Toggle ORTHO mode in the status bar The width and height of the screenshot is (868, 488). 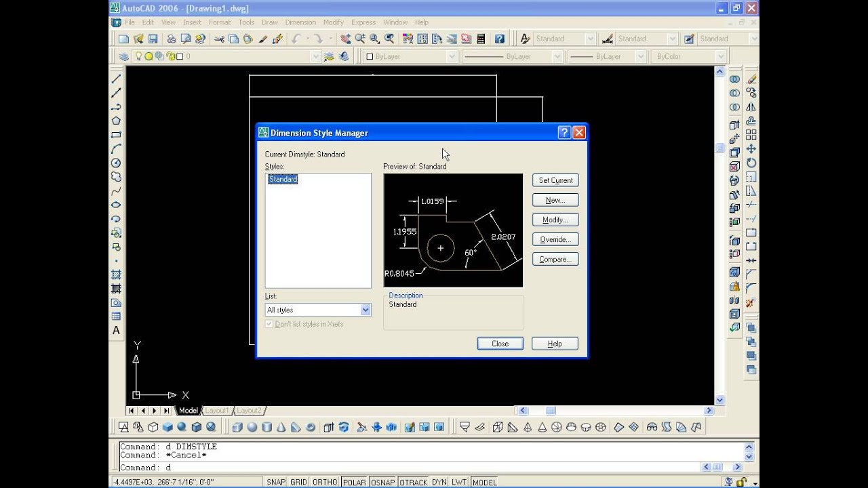[325, 482]
